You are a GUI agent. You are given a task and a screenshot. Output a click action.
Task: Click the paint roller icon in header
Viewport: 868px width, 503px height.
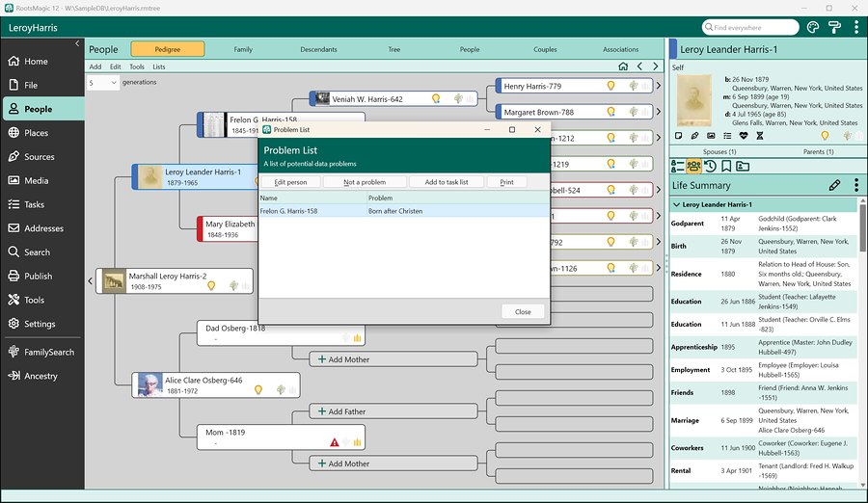point(834,27)
